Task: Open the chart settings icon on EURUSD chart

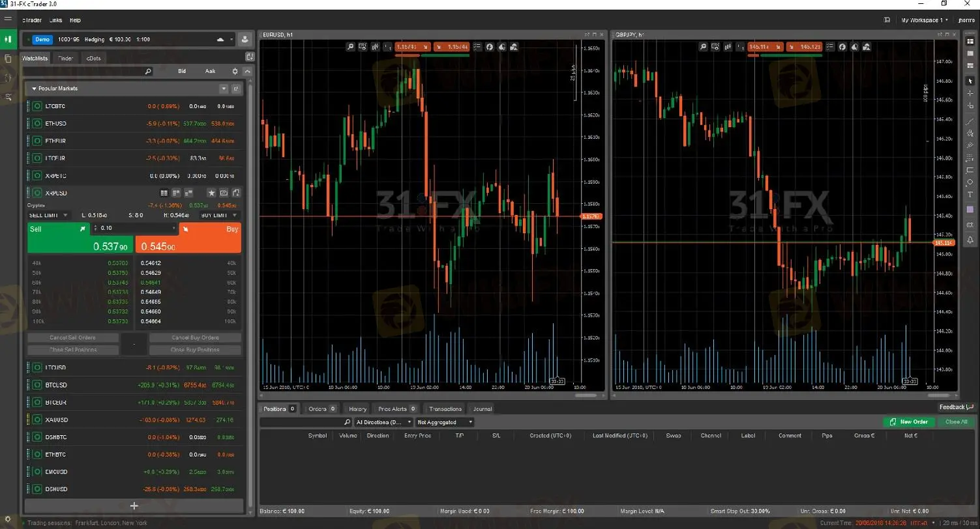Action: click(x=362, y=47)
